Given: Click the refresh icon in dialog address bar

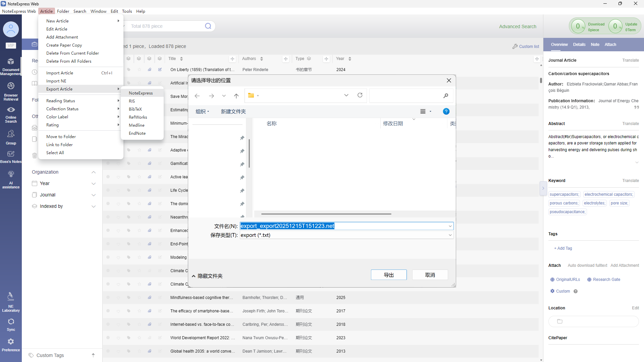Looking at the screenshot, I should tap(360, 95).
